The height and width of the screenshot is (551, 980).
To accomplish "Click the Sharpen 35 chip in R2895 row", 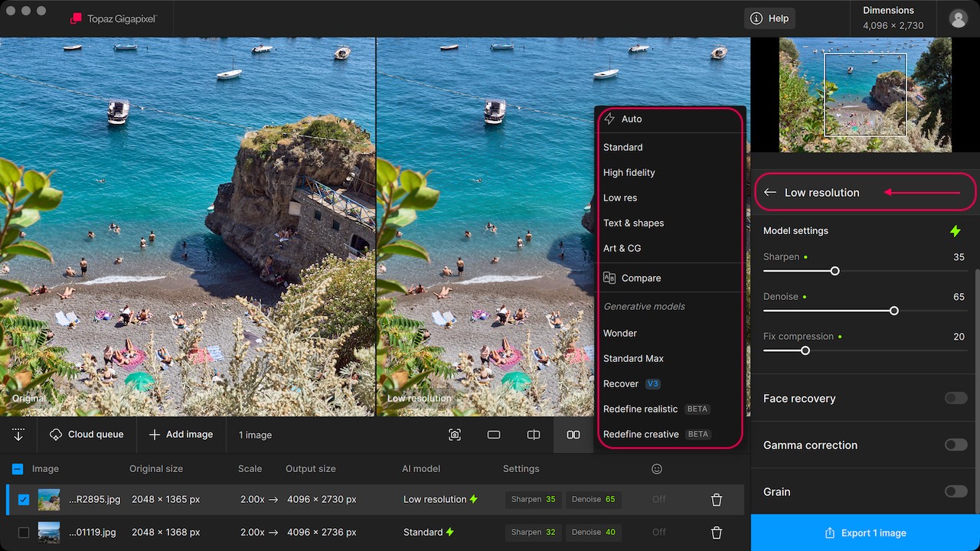I will tap(534, 500).
